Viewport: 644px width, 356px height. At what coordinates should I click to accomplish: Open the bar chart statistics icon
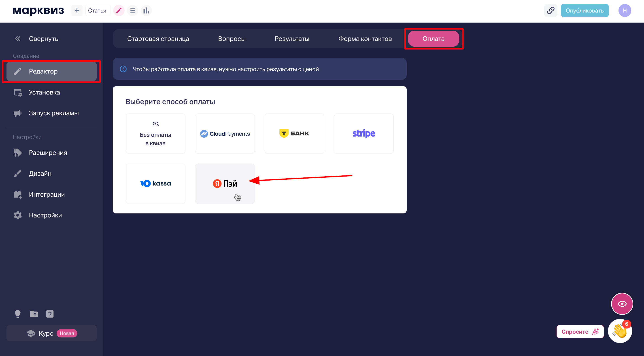[146, 11]
